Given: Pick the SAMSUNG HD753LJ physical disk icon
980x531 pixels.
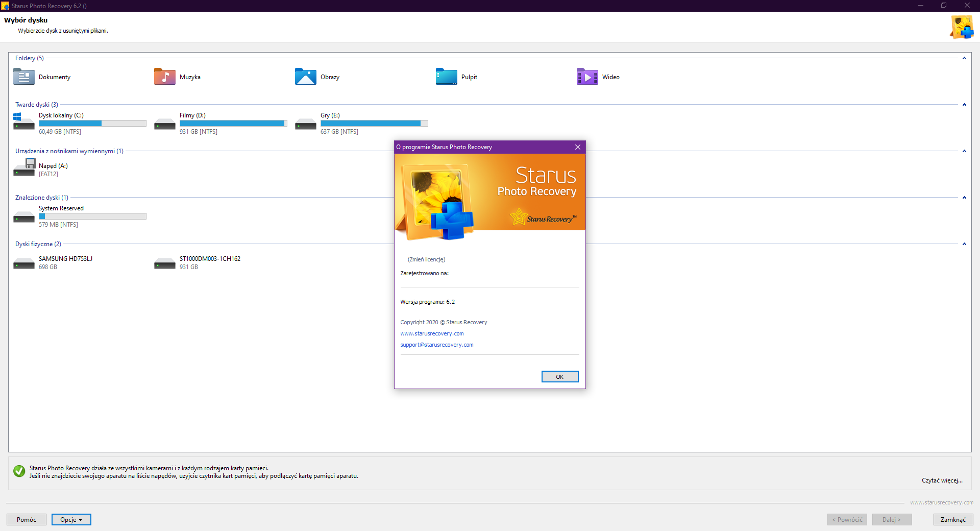Looking at the screenshot, I should tap(24, 263).
